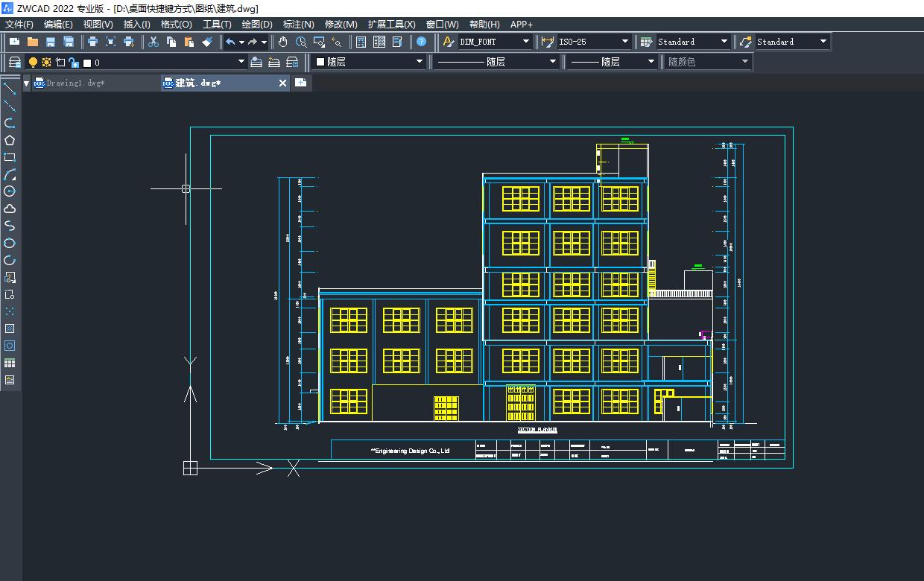
Task: Click the Match Properties brush icon
Action: [207, 42]
